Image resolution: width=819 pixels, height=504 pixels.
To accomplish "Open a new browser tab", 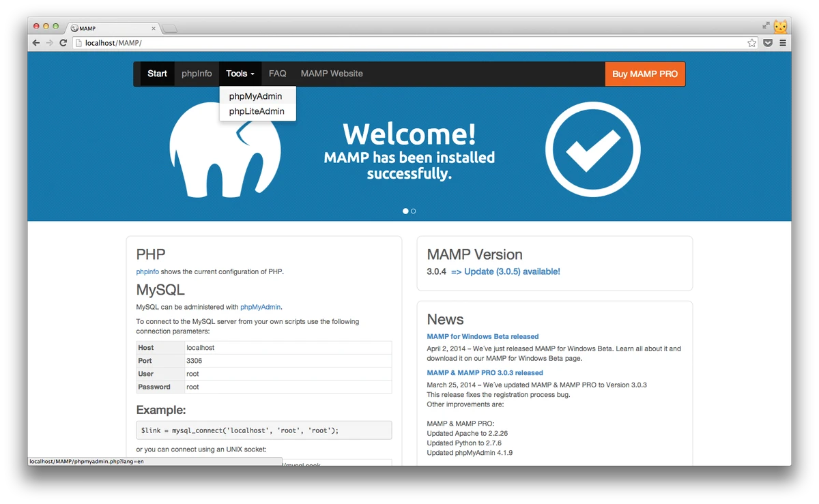I will [170, 29].
